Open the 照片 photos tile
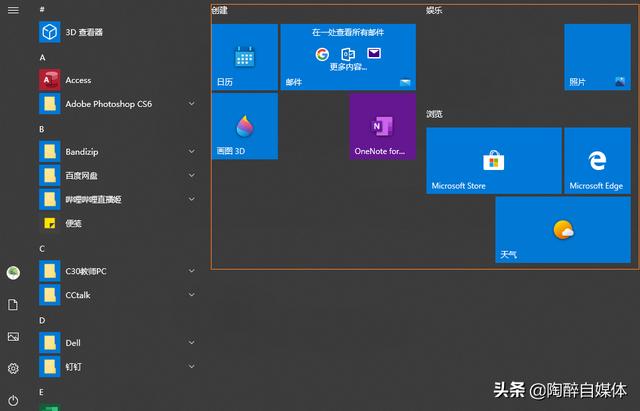This screenshot has width=640, height=411. pos(598,57)
